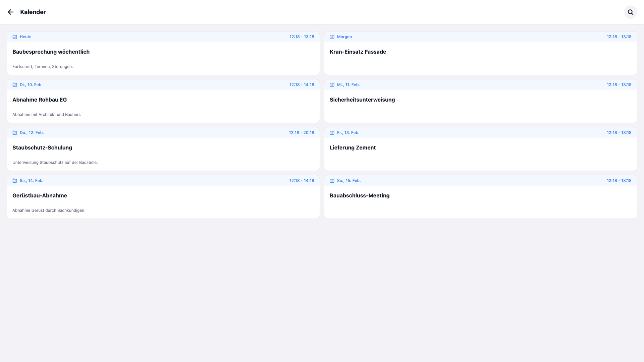This screenshot has width=644, height=362.
Task: Open the search function
Action: (631, 12)
